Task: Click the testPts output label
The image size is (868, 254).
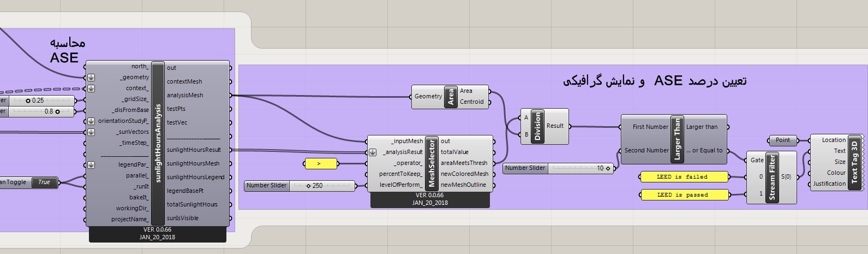Action: 176,109
